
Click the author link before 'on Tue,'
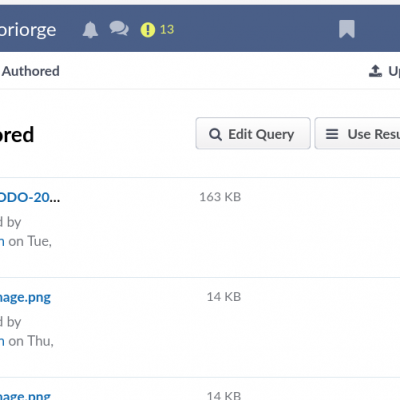coord(2,241)
